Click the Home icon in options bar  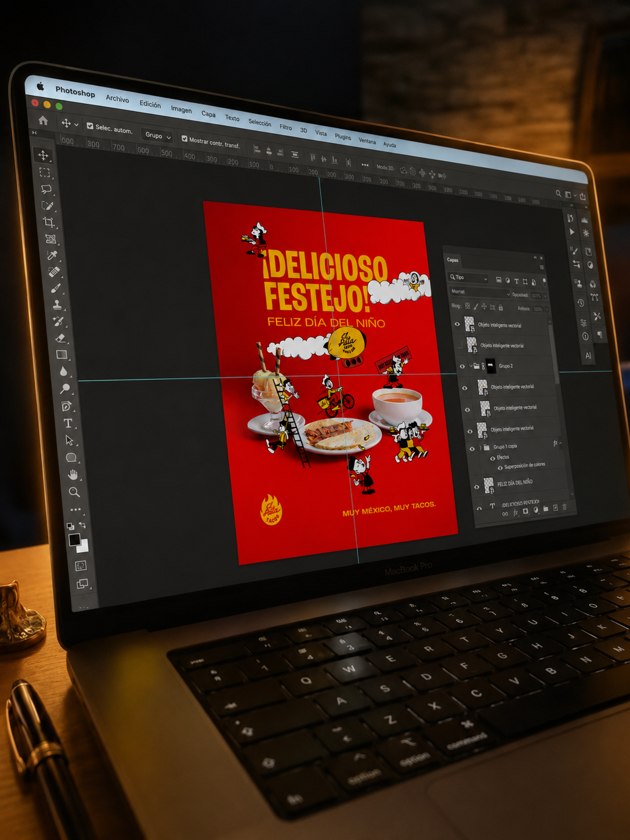[43, 121]
